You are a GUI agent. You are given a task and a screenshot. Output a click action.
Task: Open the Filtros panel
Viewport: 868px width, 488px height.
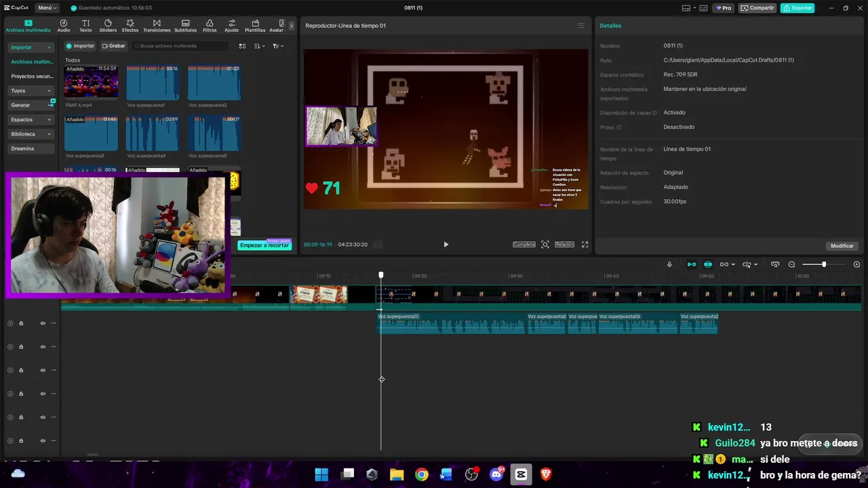210,26
